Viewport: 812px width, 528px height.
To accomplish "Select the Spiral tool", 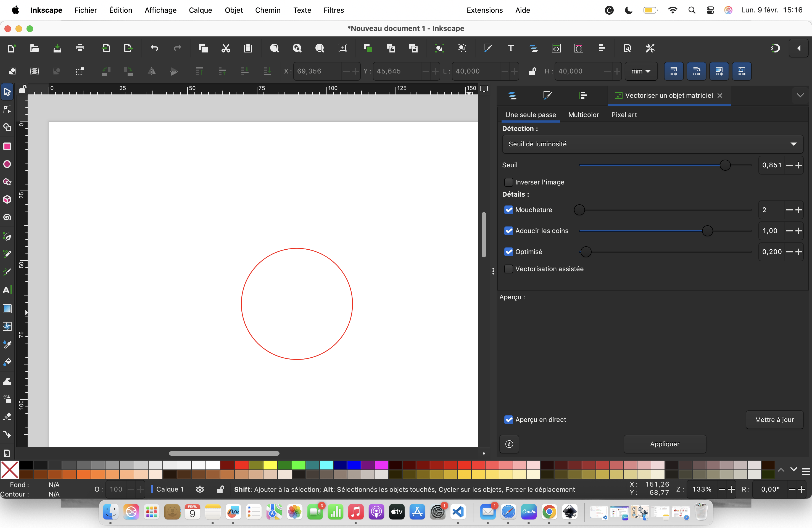I will (7, 217).
